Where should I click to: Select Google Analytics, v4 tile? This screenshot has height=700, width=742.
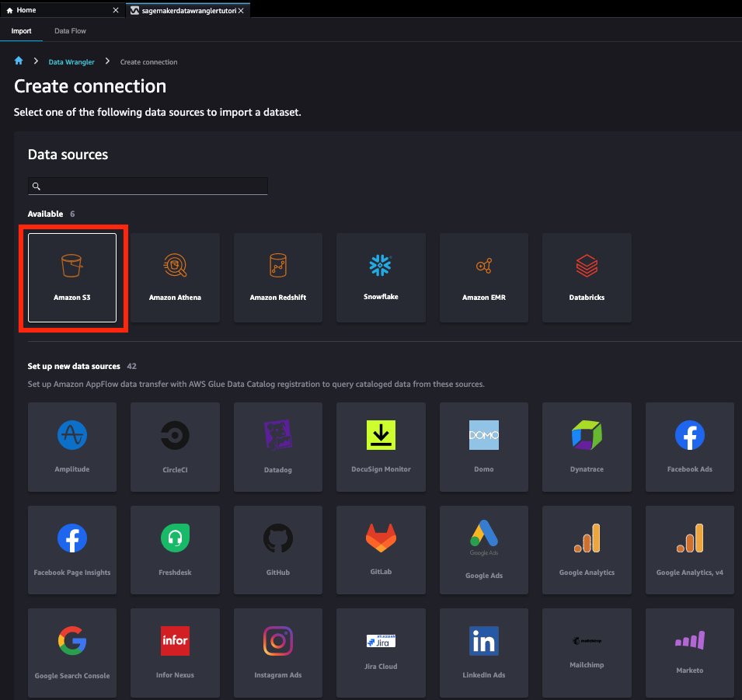click(x=689, y=550)
